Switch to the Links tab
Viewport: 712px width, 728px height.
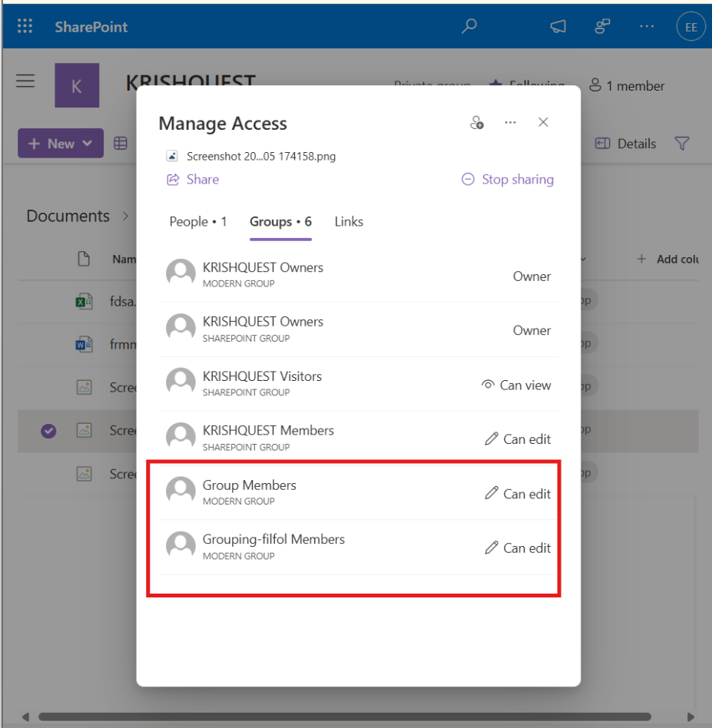[x=349, y=222]
